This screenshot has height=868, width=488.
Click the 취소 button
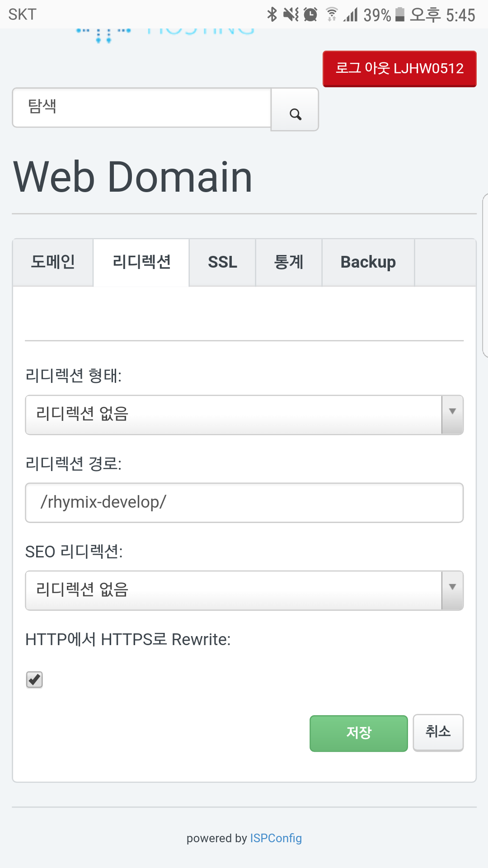point(438,732)
